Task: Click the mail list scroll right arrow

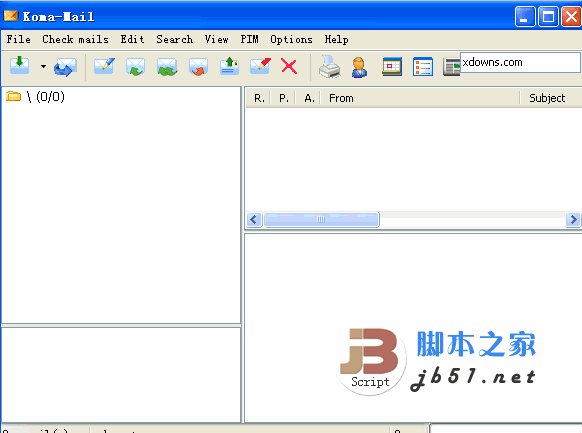Action: [573, 219]
